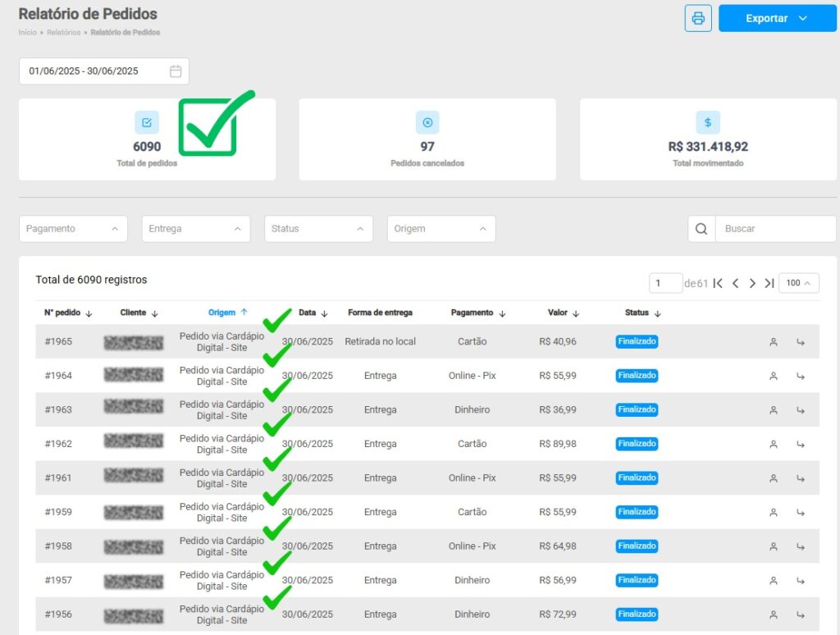Jump to the first page of results
This screenshot has height=635, width=840.
click(x=718, y=283)
